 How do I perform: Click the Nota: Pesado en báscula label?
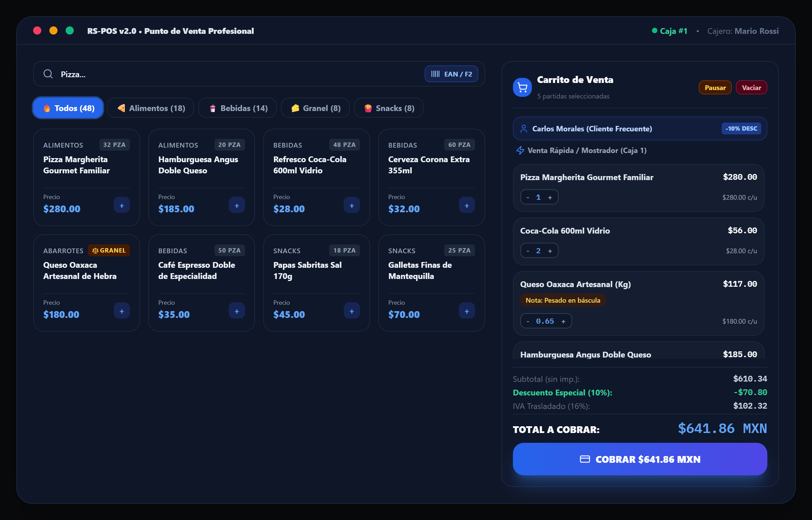click(x=563, y=300)
